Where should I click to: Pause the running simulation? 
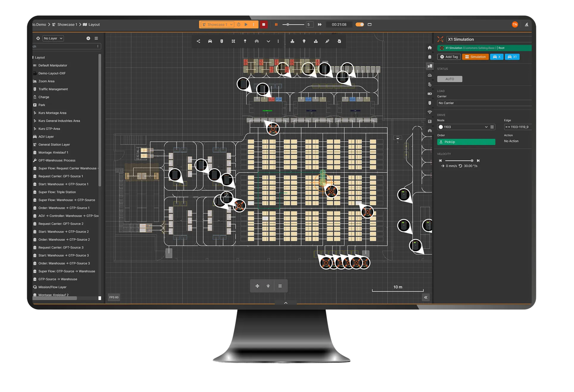point(276,24)
